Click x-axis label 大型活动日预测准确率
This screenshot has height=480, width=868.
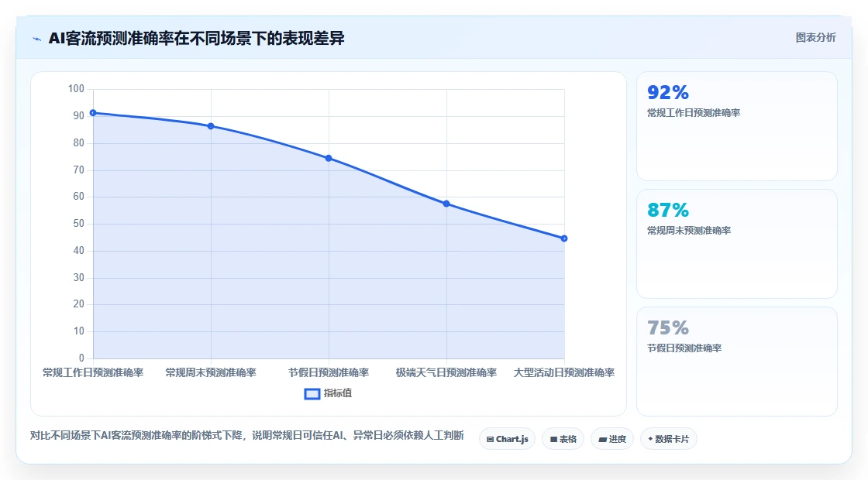(x=564, y=372)
